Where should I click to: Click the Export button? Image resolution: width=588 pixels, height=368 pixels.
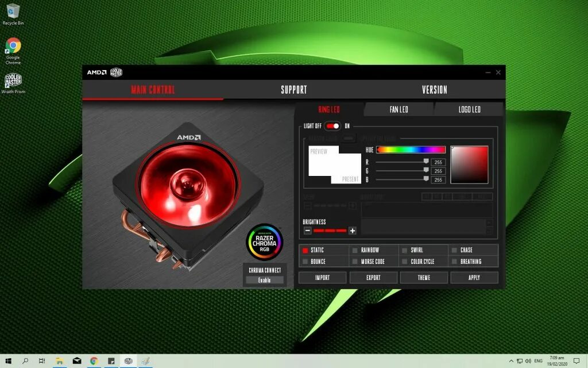pyautogui.click(x=373, y=278)
